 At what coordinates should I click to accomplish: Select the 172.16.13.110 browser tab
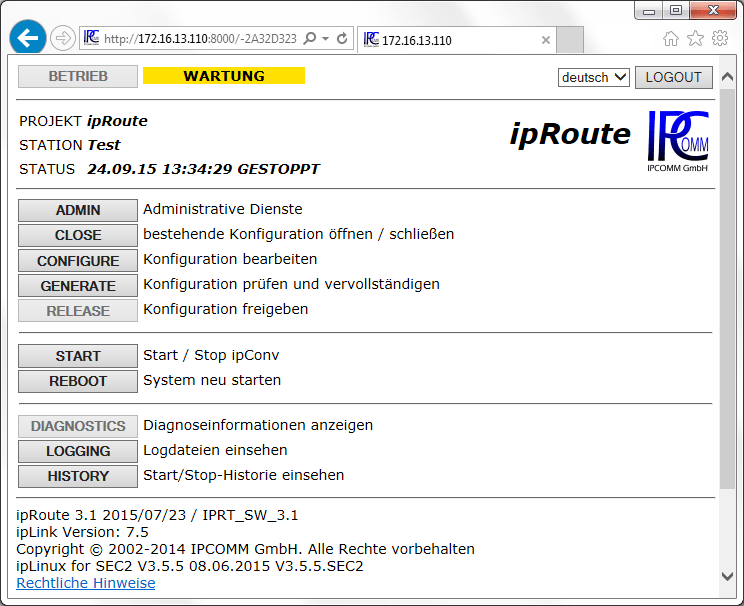pyautogui.click(x=456, y=40)
